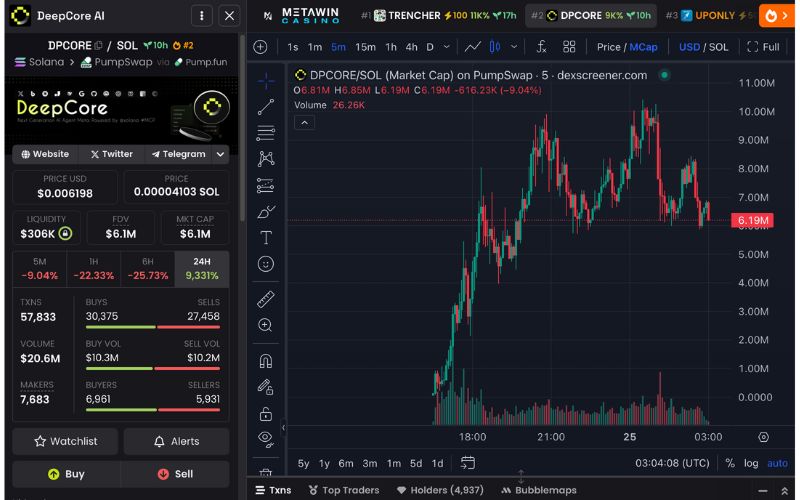Select the candlestick chart style icon

[495, 47]
